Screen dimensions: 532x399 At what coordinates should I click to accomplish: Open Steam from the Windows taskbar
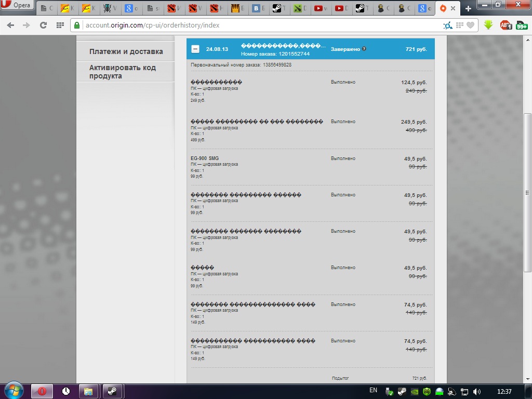(x=112, y=392)
